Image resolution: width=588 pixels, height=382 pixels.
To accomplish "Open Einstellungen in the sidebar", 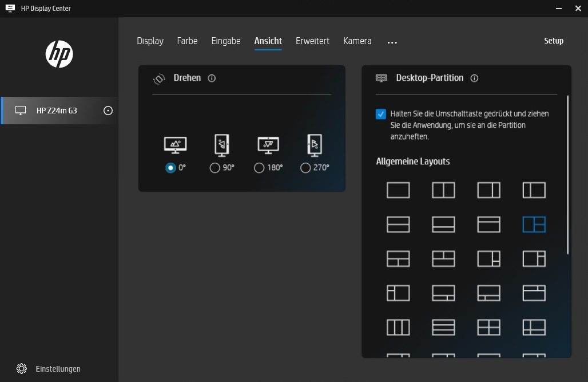I will coord(57,369).
